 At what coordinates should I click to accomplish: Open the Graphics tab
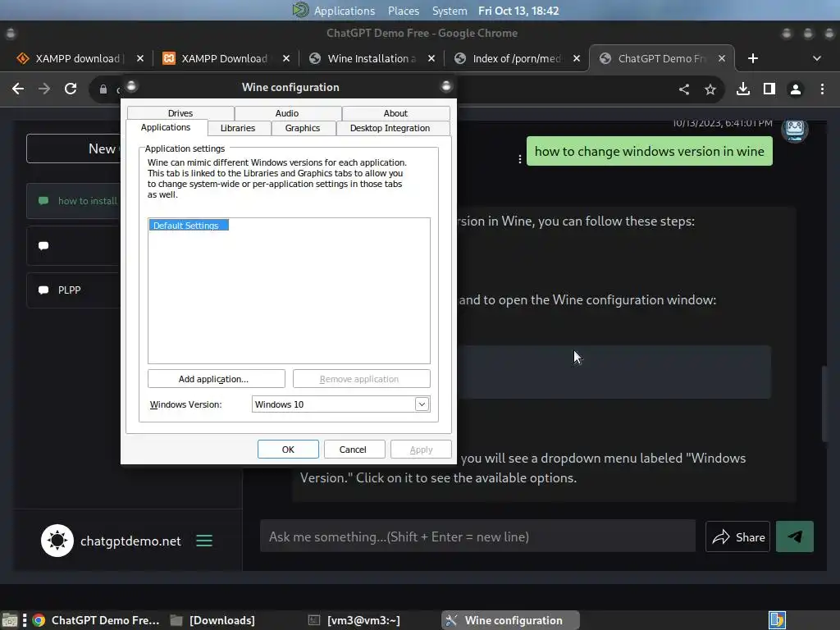pos(303,128)
